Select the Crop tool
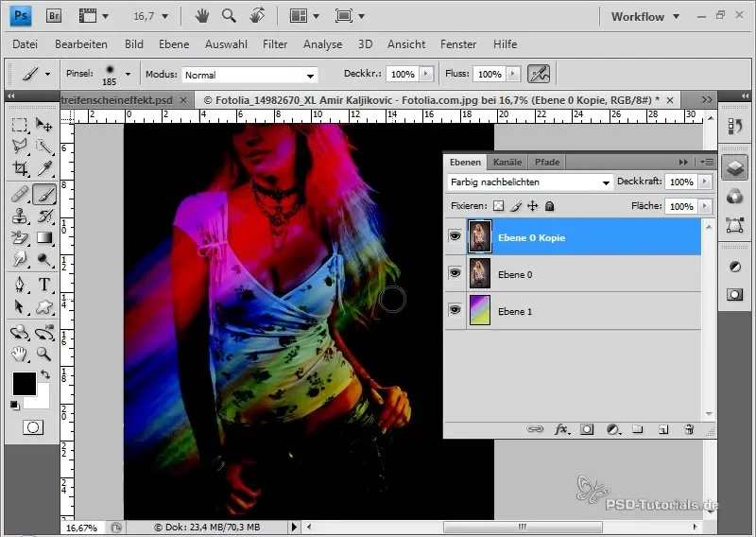The width and height of the screenshot is (756, 537). (19, 168)
